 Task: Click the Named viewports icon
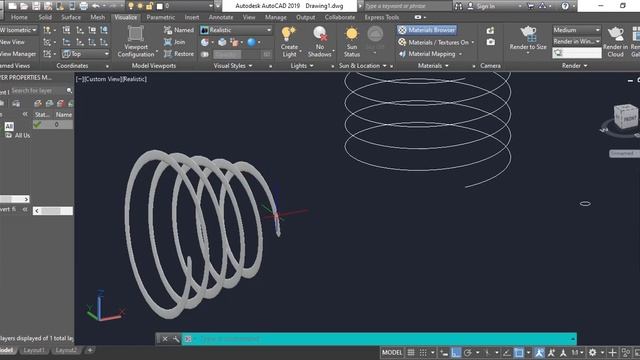168,30
